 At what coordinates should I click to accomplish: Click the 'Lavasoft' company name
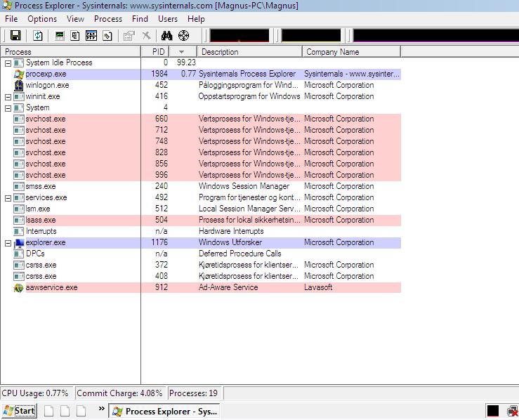click(318, 287)
